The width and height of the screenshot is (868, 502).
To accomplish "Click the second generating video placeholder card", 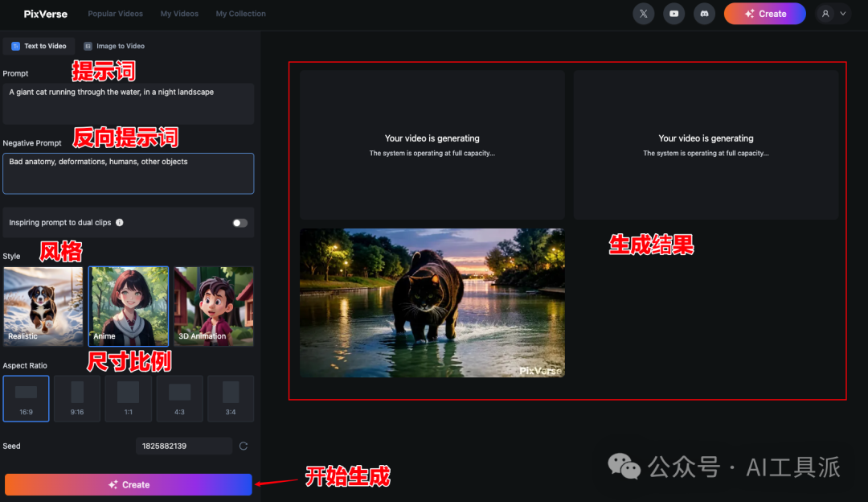I will pyautogui.click(x=706, y=145).
